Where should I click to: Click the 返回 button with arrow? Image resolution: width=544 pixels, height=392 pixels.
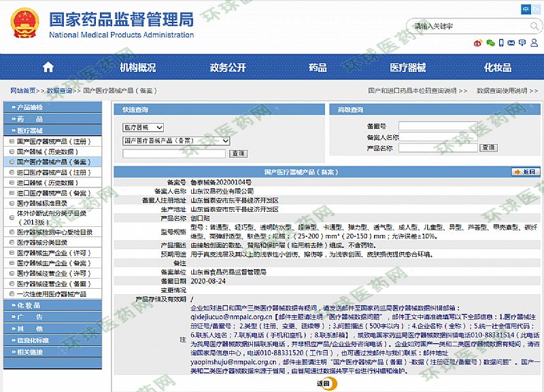click(x=526, y=172)
